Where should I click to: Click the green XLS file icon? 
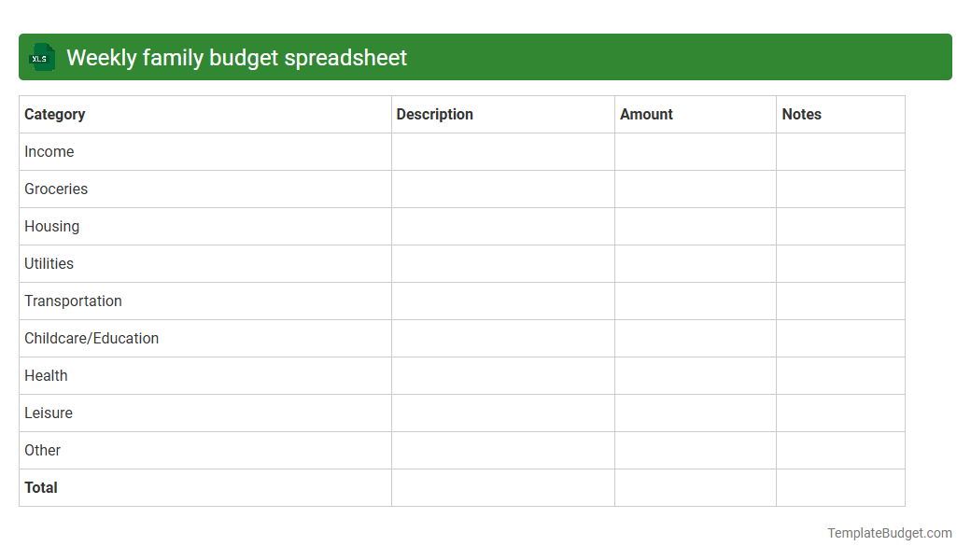pos(41,57)
